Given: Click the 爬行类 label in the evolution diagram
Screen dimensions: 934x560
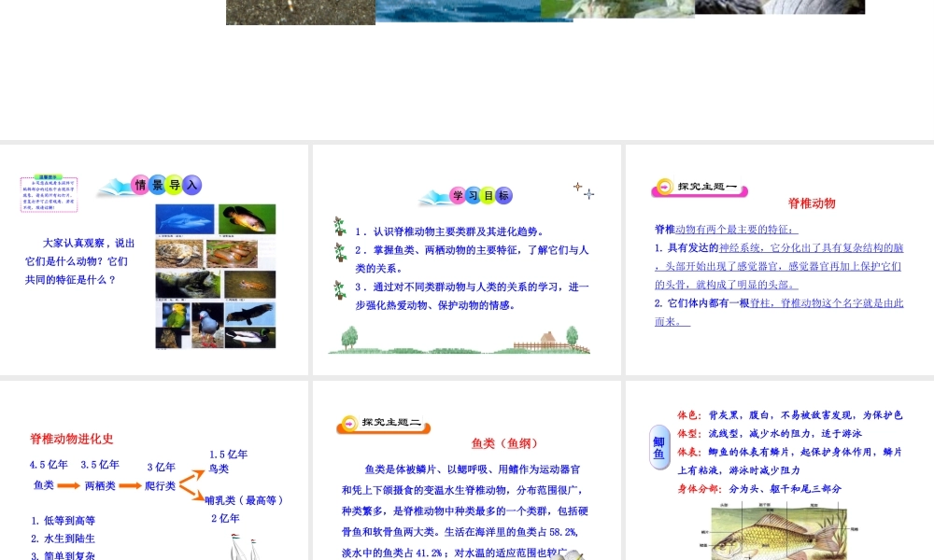Looking at the screenshot, I should point(161,485).
